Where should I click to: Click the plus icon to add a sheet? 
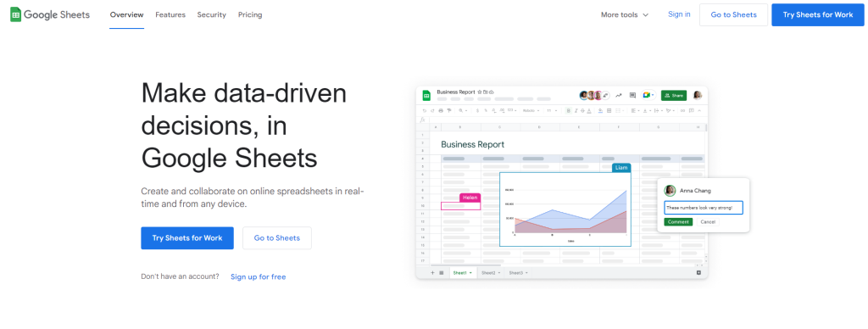click(x=432, y=272)
